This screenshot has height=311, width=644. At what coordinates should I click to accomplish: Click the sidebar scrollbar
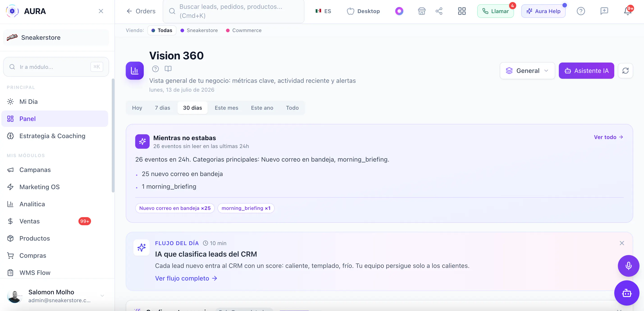(x=113, y=135)
